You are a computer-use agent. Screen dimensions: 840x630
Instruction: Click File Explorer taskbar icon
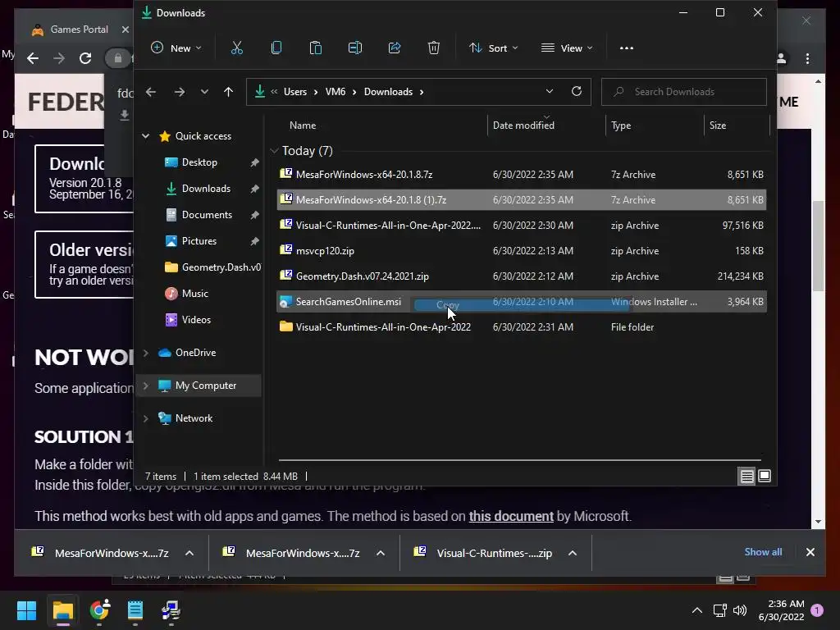62,610
